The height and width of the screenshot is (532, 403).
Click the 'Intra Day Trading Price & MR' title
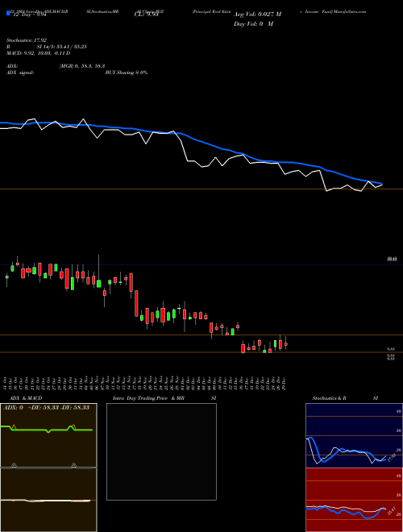[x=149, y=398]
